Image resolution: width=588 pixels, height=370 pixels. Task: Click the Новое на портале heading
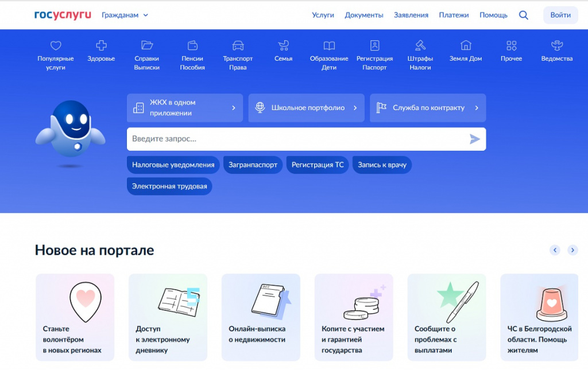(95, 250)
